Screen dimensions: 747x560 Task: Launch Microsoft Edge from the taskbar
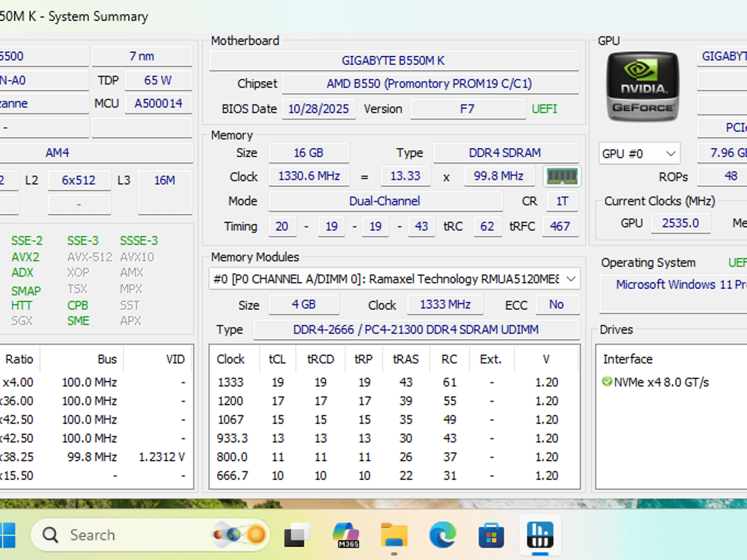pos(443,535)
